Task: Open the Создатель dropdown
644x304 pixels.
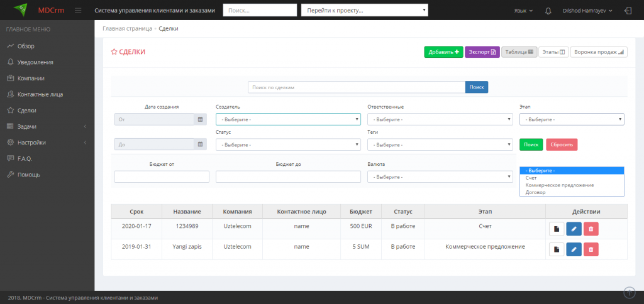Action: [x=288, y=119]
